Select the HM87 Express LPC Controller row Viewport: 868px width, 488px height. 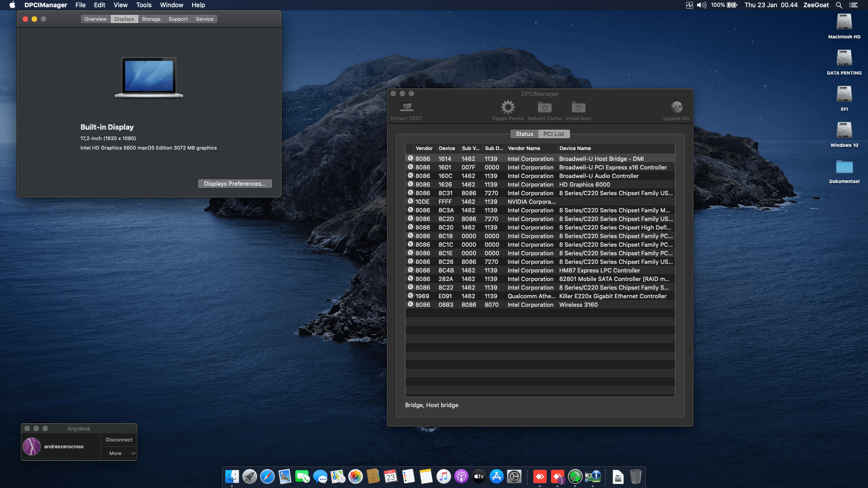tap(540, 270)
